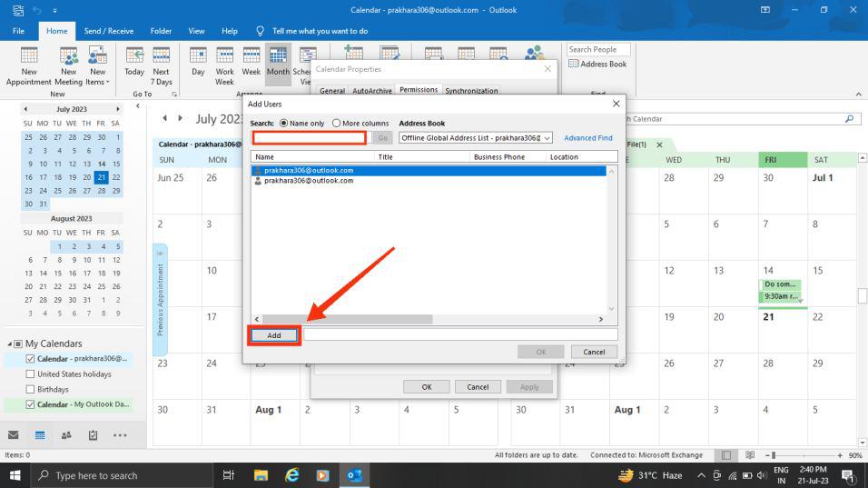This screenshot has height=488, width=868.
Task: Open the Folder ribbon tab
Action: tap(161, 31)
